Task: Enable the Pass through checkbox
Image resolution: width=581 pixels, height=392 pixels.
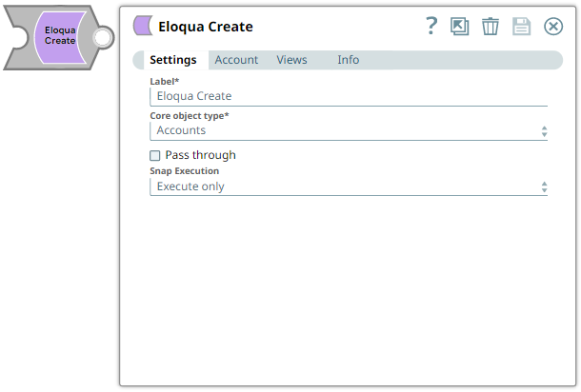Action: (155, 155)
